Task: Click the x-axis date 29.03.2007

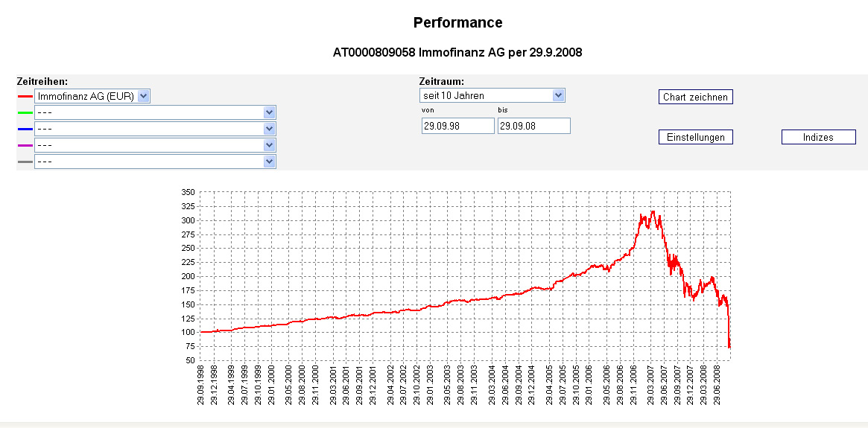Action: 652,386
